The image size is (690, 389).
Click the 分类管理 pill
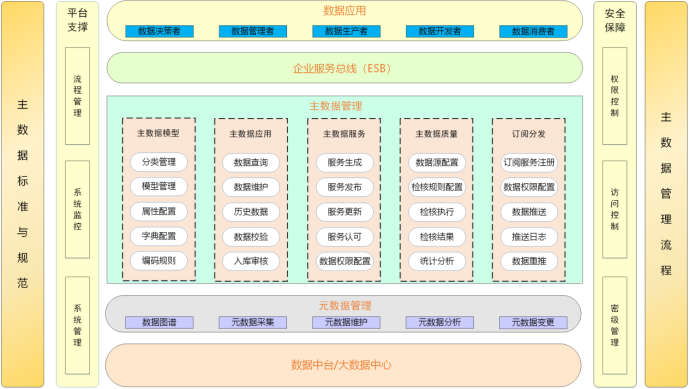click(x=159, y=162)
